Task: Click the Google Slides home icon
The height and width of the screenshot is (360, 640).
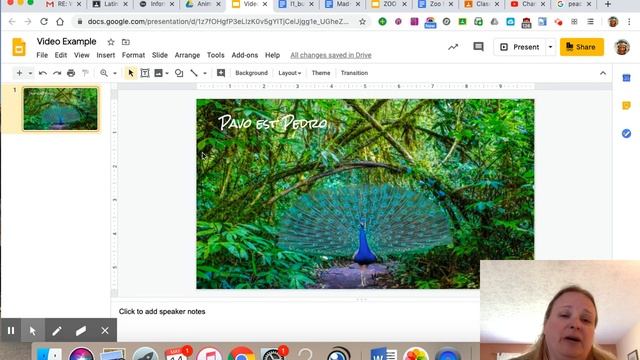Action: [x=19, y=47]
